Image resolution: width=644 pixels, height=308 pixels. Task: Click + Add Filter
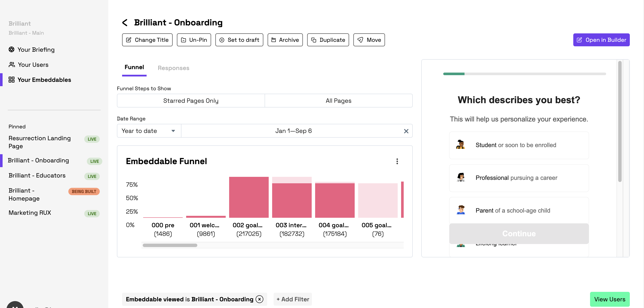pyautogui.click(x=293, y=299)
